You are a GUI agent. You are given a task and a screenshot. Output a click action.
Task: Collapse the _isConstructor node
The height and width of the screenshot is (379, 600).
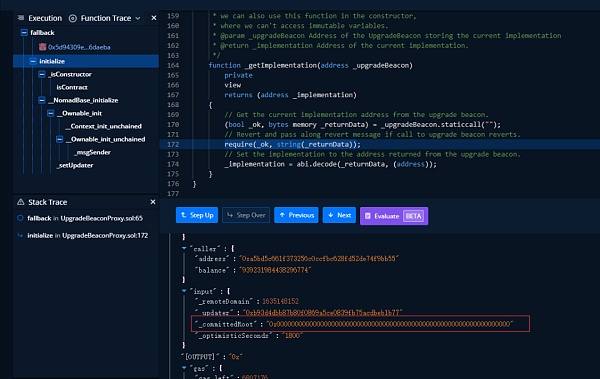42,74
